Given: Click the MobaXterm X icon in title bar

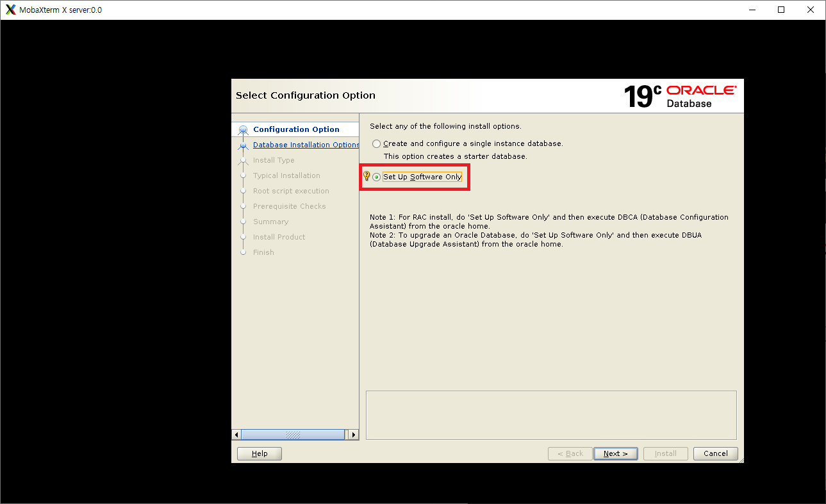Looking at the screenshot, I should (x=10, y=10).
